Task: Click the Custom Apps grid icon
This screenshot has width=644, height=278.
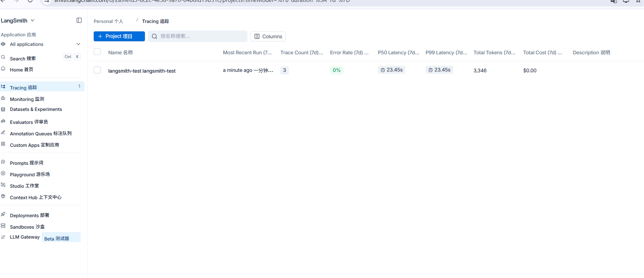Action: click(3, 144)
